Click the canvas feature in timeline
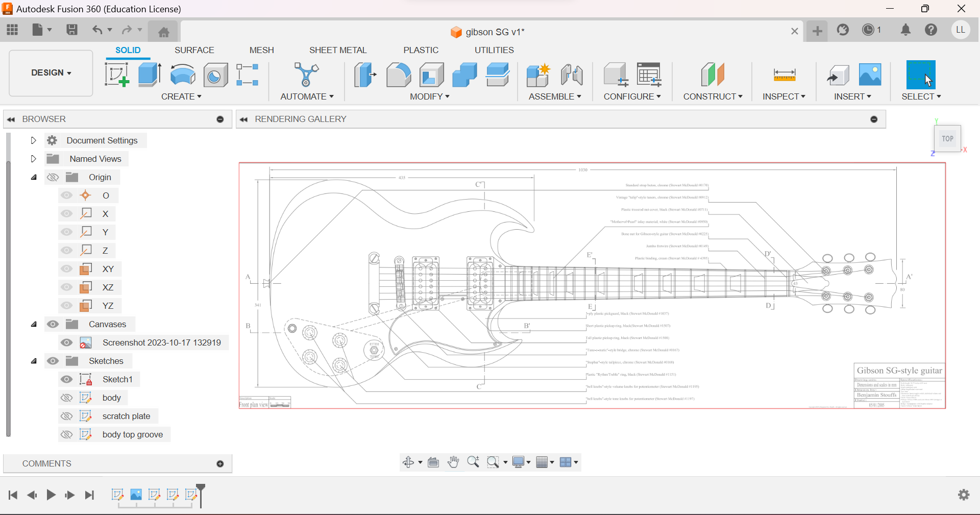Viewport: 980px width, 515px height. click(x=136, y=495)
